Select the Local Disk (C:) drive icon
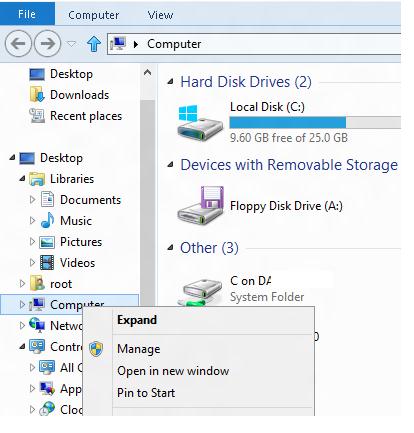Screen dimensions: 414x433 [x=200, y=123]
